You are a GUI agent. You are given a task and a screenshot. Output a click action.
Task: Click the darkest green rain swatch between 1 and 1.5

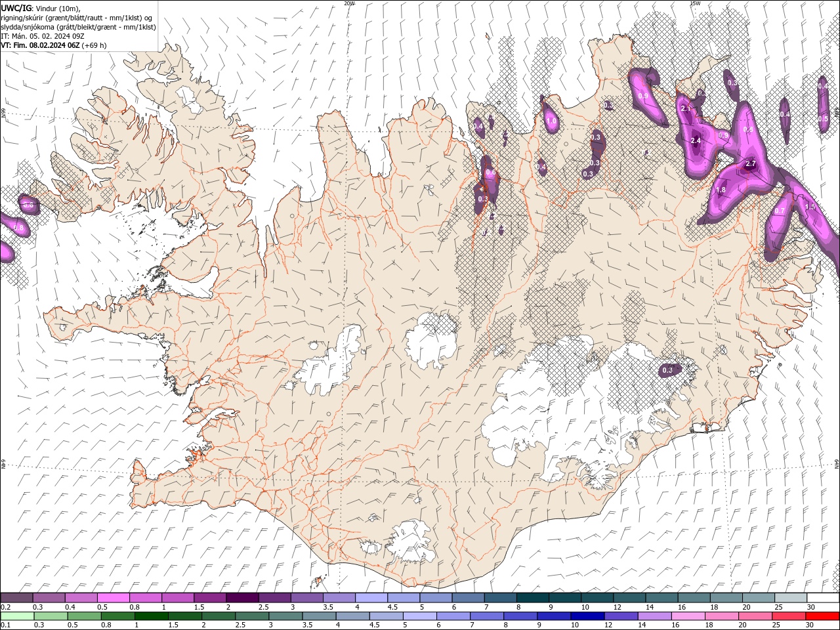[151, 616]
